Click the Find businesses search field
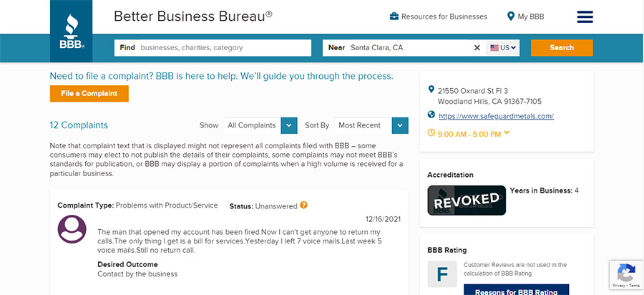This screenshot has width=644, height=295. coord(213,48)
